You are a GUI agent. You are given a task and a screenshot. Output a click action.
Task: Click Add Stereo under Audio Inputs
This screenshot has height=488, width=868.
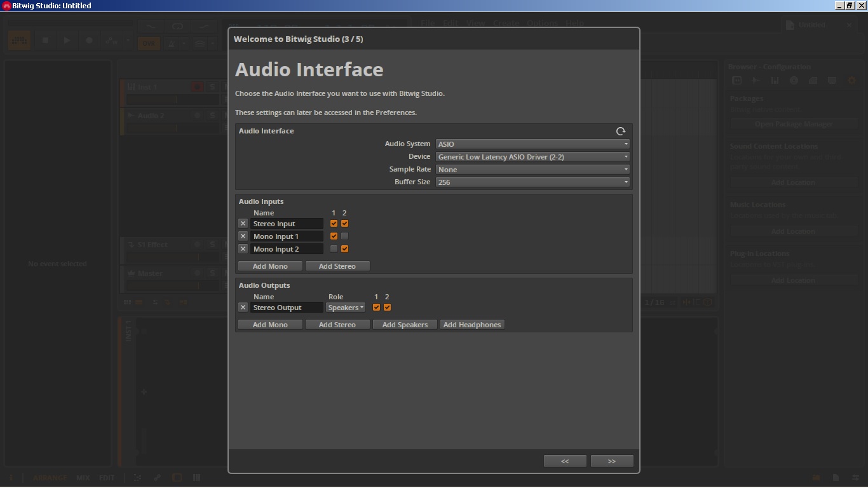pyautogui.click(x=337, y=266)
